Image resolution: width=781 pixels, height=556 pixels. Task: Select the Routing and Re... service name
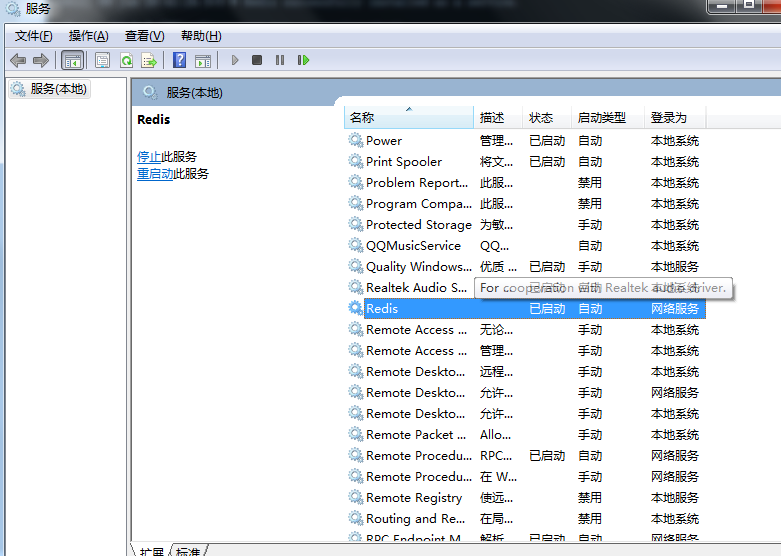coord(416,519)
